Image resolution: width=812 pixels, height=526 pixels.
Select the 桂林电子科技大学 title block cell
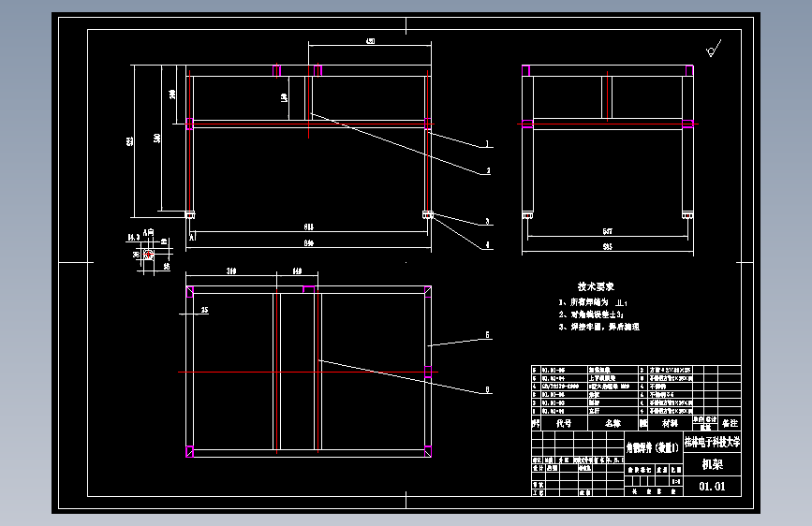point(712,442)
